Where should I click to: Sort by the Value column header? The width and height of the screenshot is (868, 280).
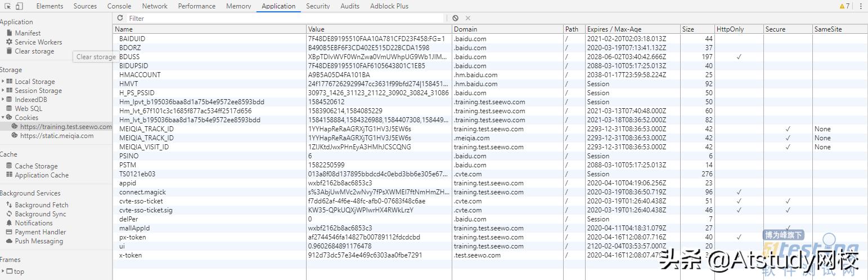(x=379, y=29)
